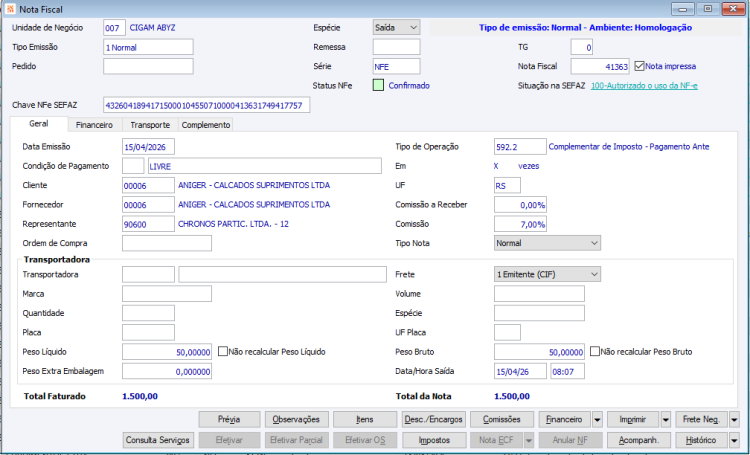Open the Complemento tab
This screenshot has height=455, width=750.
click(206, 125)
